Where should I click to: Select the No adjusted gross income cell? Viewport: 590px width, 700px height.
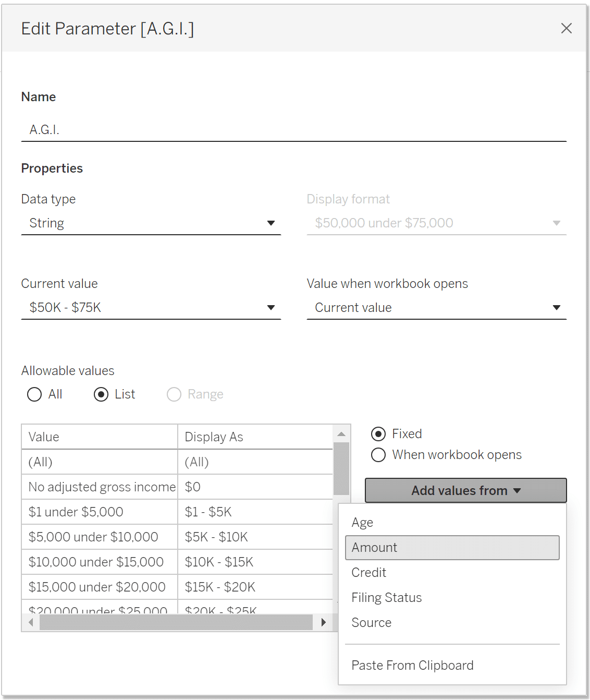pyautogui.click(x=100, y=487)
